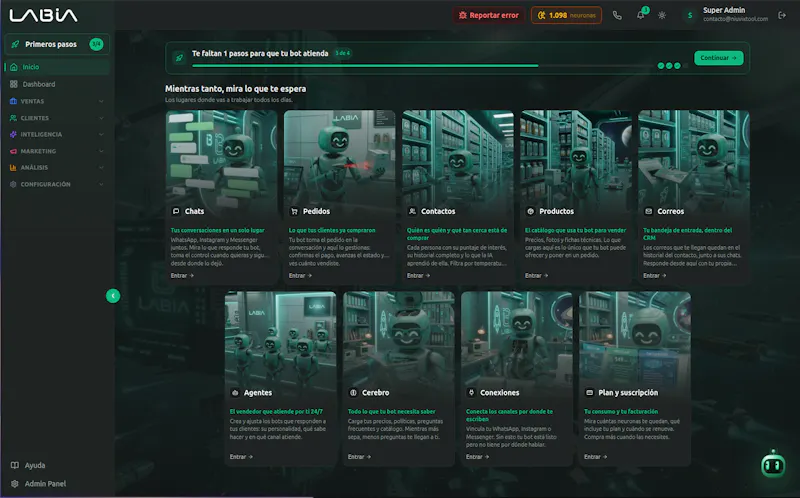
Task: Expand the ANÁLISIS section chevron
Action: pos(101,167)
